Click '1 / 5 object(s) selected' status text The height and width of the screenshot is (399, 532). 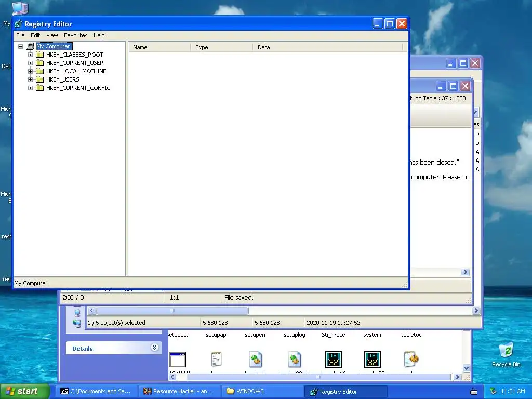pos(116,323)
